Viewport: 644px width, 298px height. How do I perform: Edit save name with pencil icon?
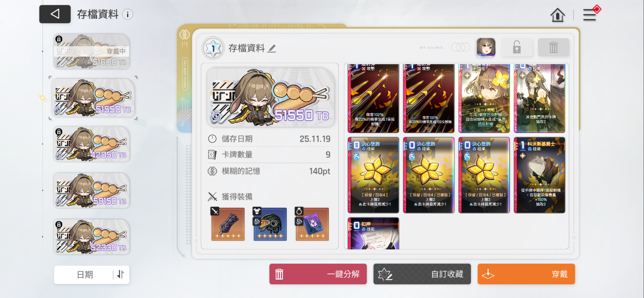(x=271, y=49)
